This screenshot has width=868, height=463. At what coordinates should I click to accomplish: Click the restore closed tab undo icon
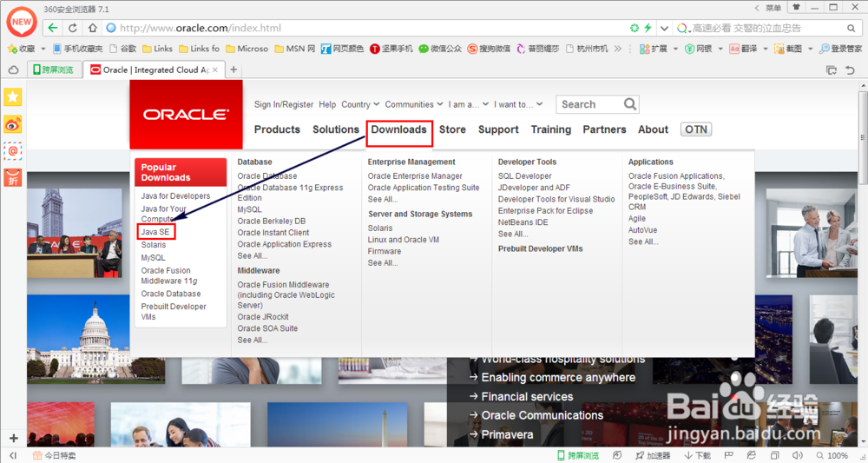click(x=851, y=69)
